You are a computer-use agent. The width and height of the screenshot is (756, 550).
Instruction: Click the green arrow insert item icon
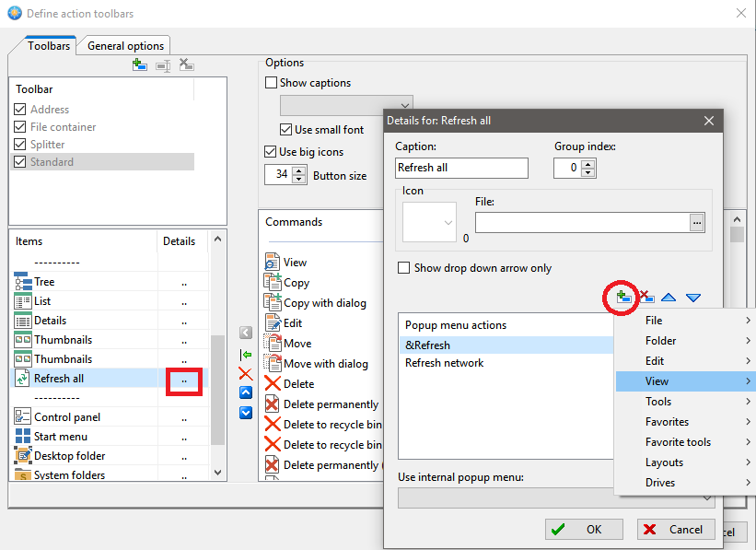tap(245, 354)
